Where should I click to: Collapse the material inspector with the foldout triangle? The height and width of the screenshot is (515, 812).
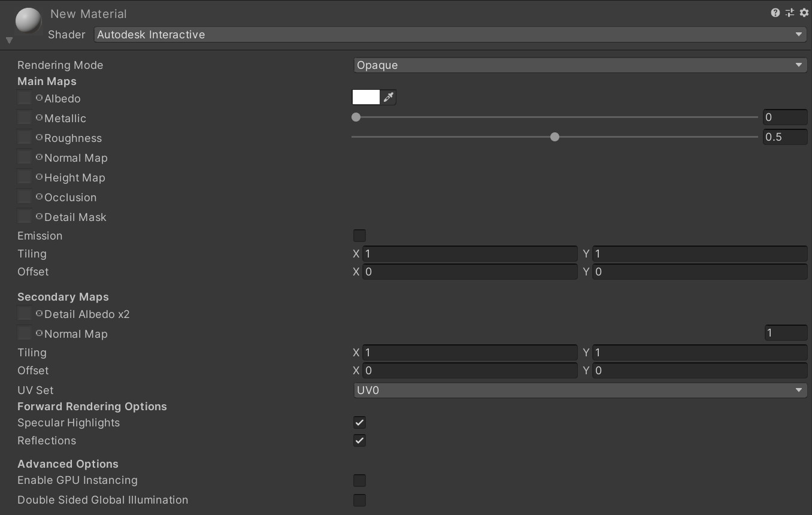[x=9, y=40]
